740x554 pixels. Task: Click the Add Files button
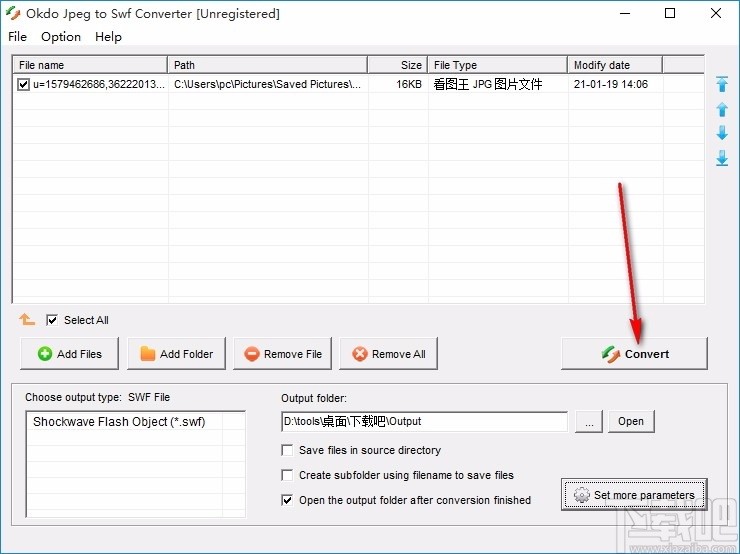coord(69,353)
